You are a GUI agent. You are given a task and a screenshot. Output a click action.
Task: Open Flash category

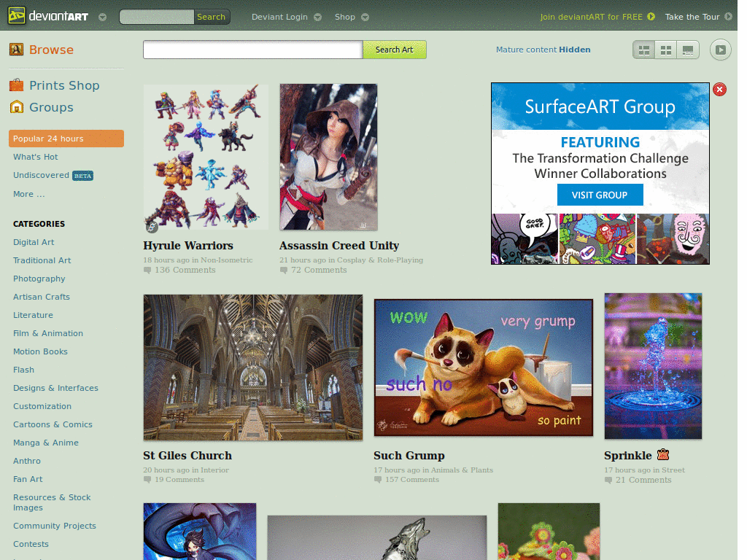(23, 370)
